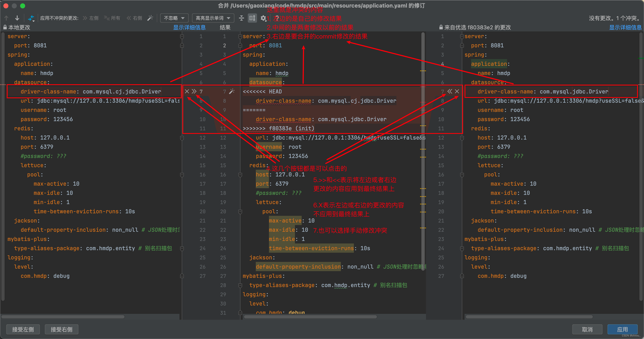644x339 pixels.
Task: Click 'username: root' in left pane
Action: [44, 110]
